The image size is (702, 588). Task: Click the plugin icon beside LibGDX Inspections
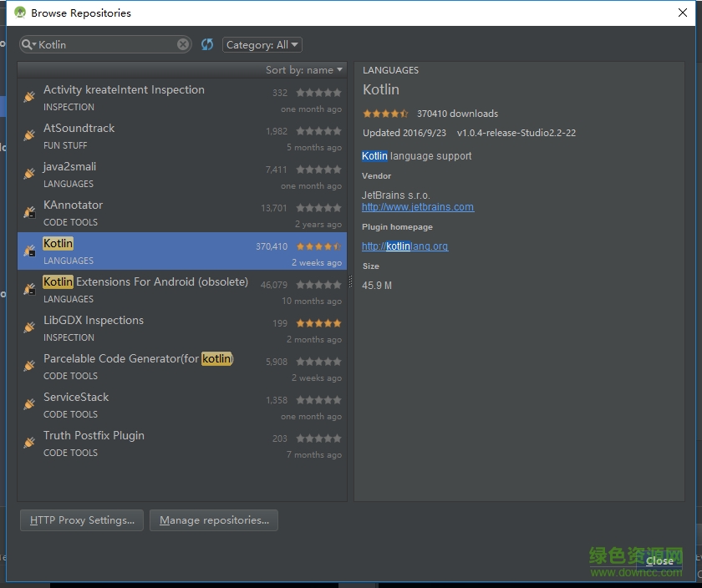click(x=29, y=328)
